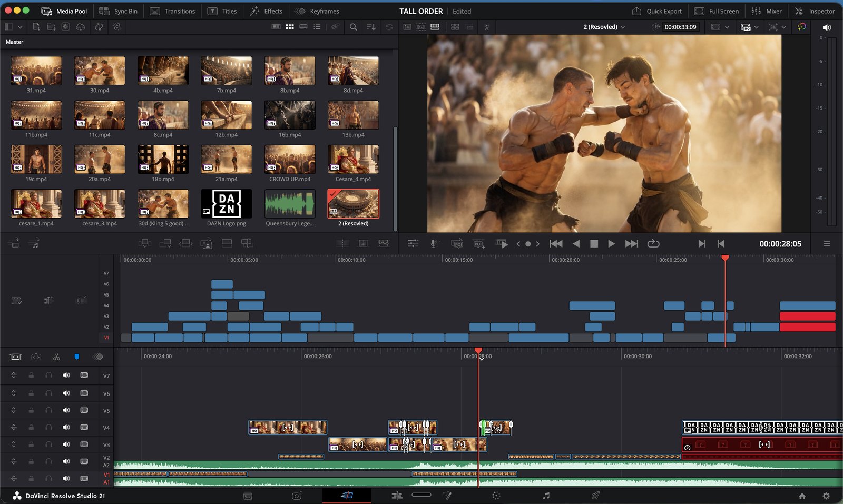Open media pool sort options
The height and width of the screenshot is (504, 843).
371,27
